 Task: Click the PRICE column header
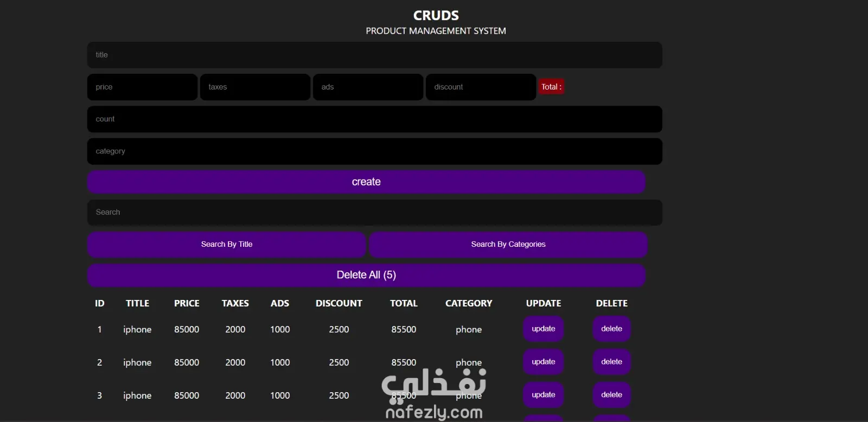pos(187,303)
